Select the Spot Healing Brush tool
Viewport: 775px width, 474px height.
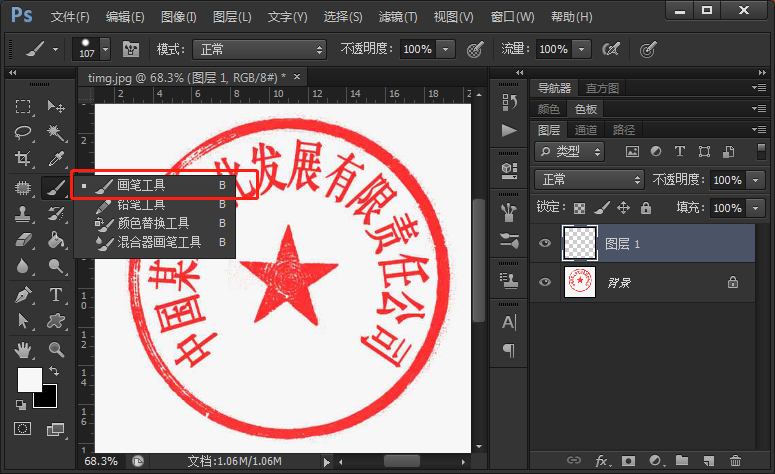23,188
